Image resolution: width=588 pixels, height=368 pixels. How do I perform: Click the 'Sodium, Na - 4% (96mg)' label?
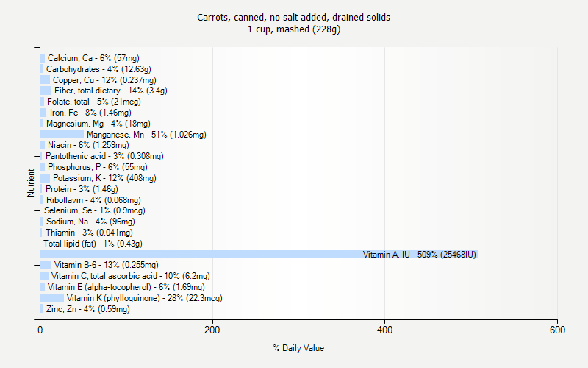coord(90,222)
